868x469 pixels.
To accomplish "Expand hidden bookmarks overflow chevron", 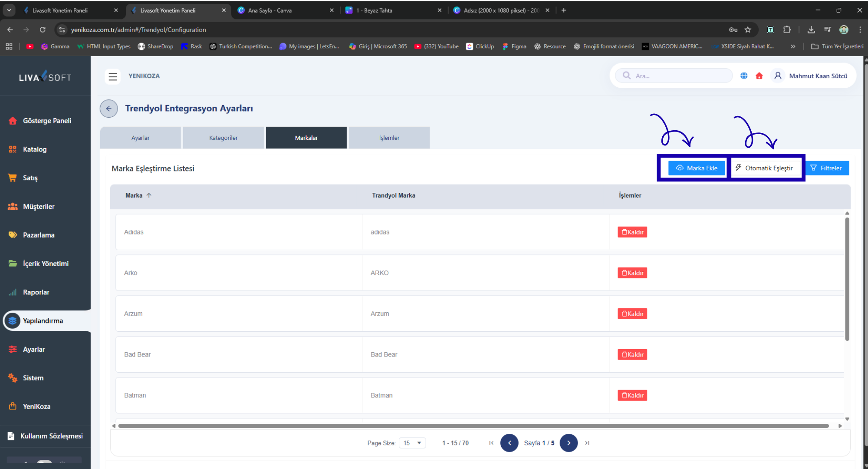I will 793,46.
